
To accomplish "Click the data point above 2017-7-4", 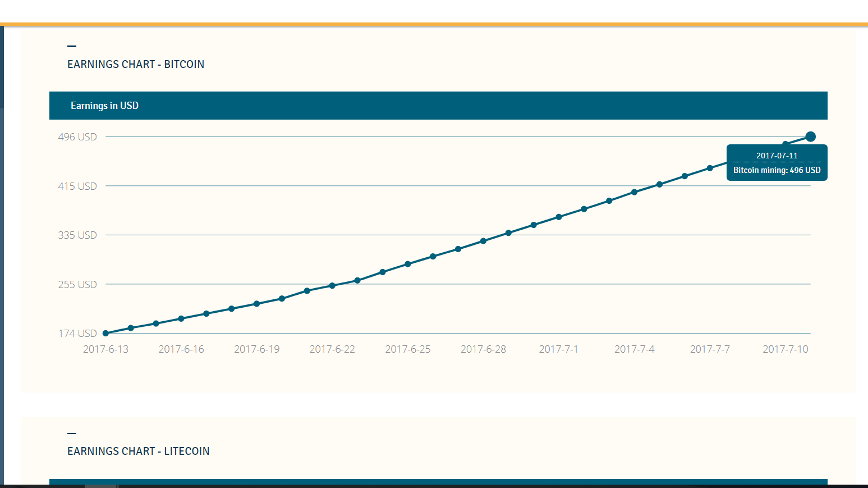I will [634, 192].
